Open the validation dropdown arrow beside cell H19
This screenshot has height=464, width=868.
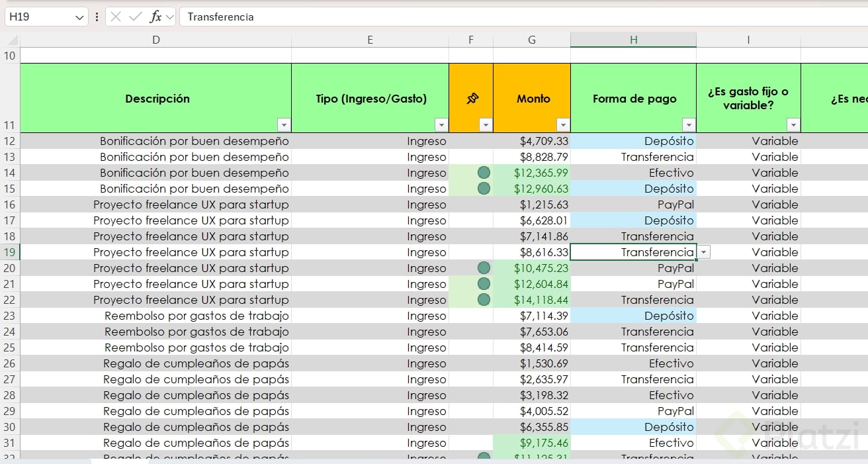pyautogui.click(x=703, y=252)
